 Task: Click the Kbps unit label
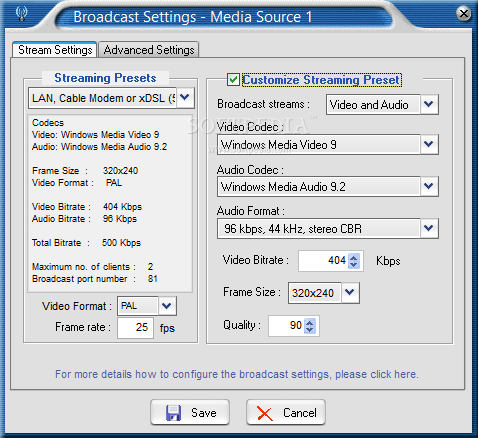[x=388, y=261]
